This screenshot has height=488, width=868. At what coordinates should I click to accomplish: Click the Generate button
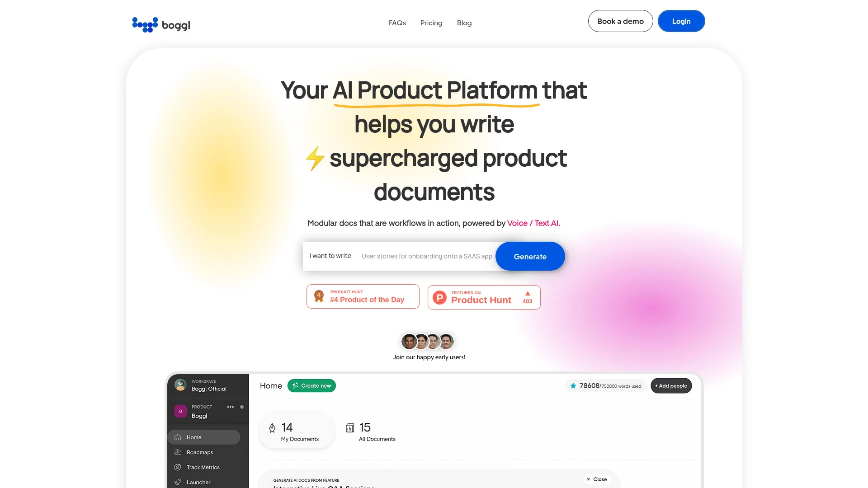tap(530, 256)
